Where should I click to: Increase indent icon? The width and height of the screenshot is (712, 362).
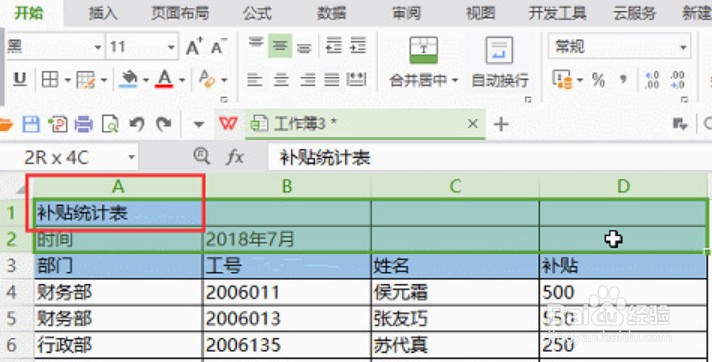(358, 45)
